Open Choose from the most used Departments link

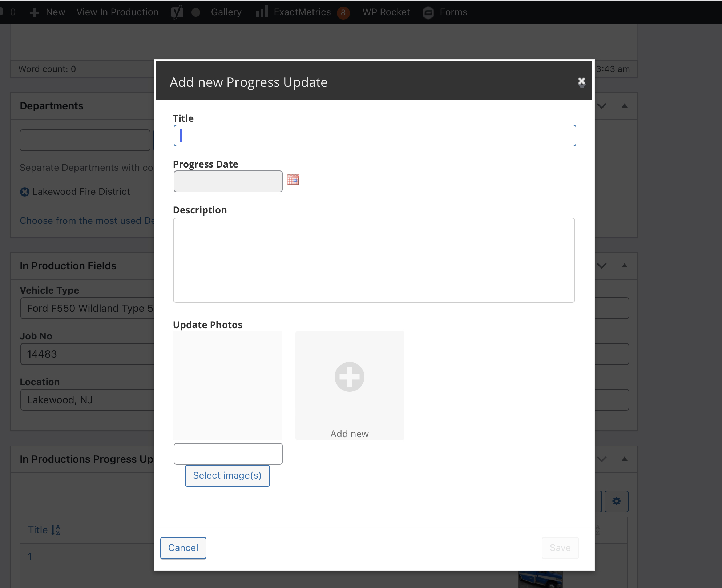[87, 221]
